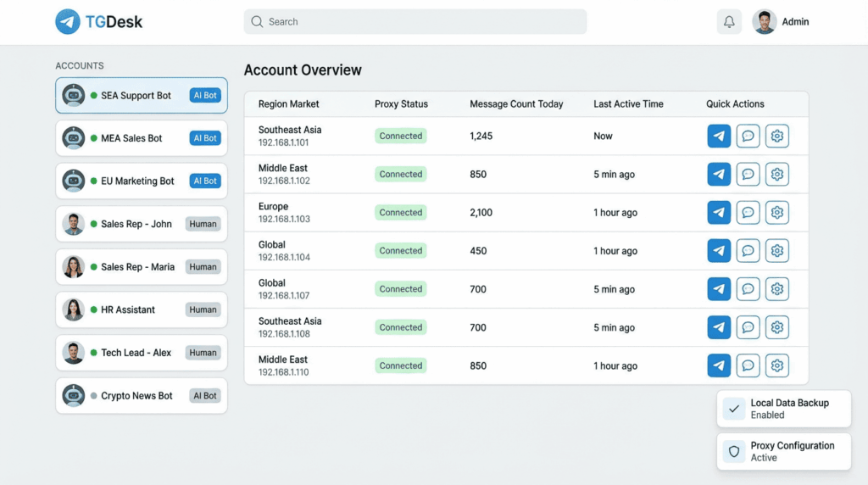Select the Sales Rep - John account
The width and height of the screenshot is (868, 485).
[142, 224]
